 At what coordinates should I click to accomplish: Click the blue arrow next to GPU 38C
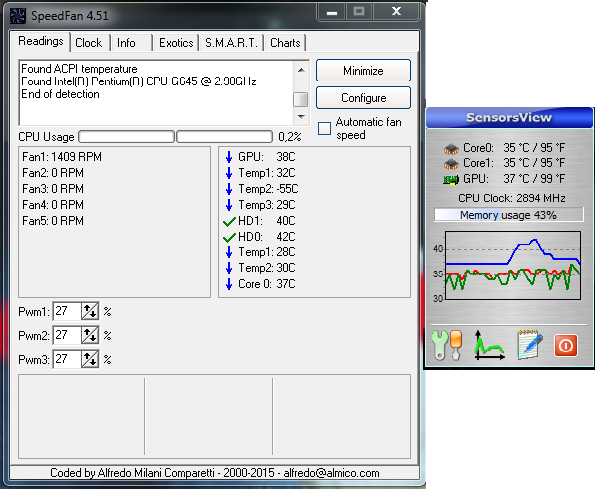pos(229,157)
